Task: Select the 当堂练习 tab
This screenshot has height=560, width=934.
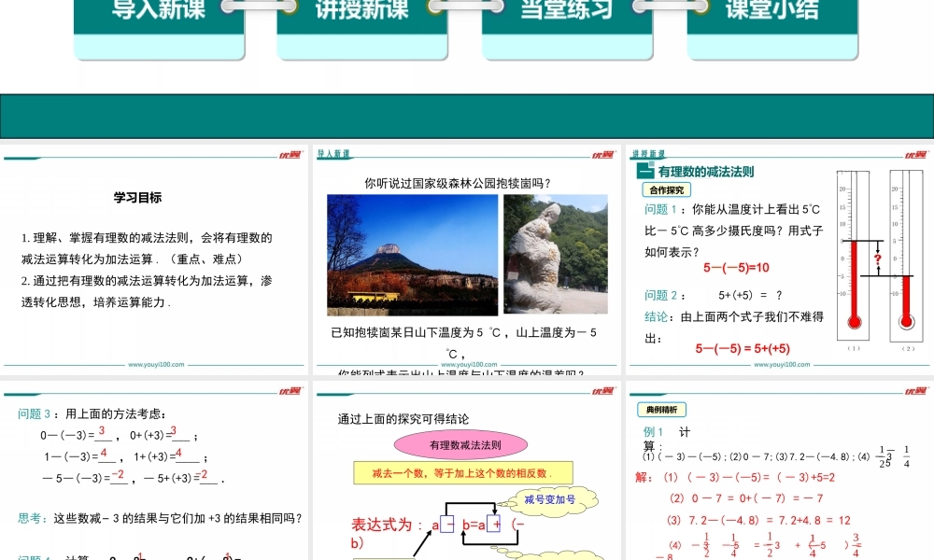Action: (x=566, y=13)
